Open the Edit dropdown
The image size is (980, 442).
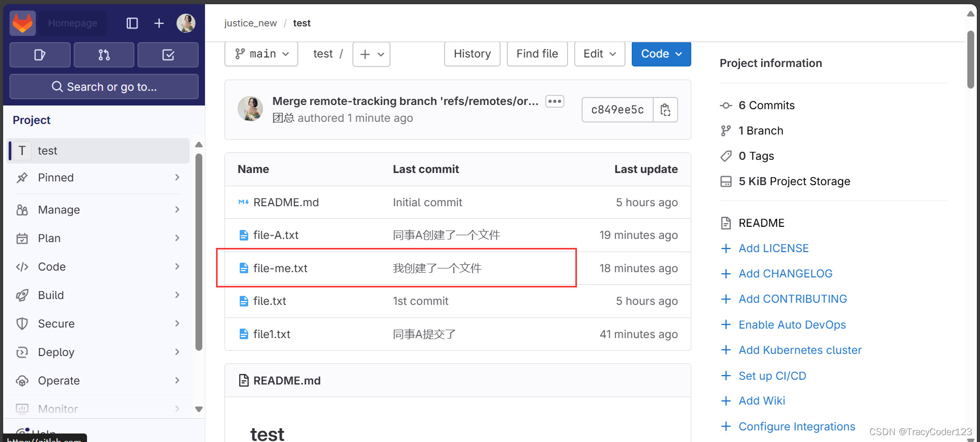pos(600,54)
